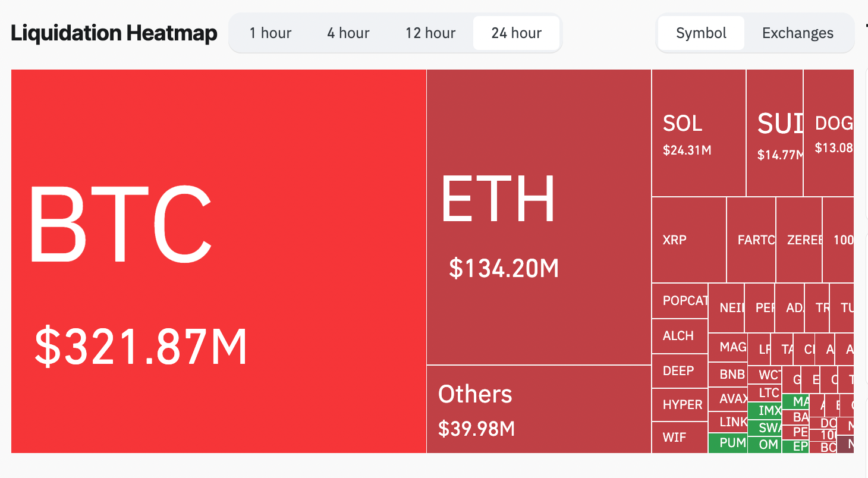Click the BNB heatmap tile
Viewport: 868px width, 478px height.
[727, 375]
